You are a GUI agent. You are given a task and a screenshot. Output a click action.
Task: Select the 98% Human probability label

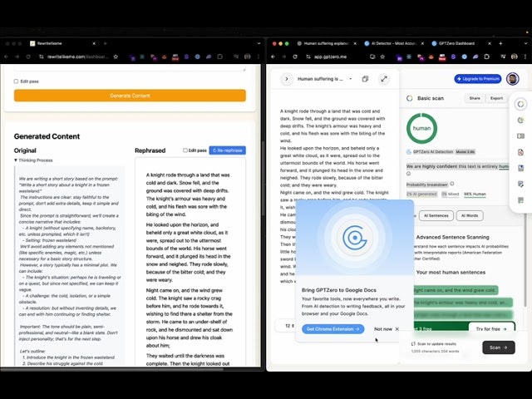coord(475,194)
